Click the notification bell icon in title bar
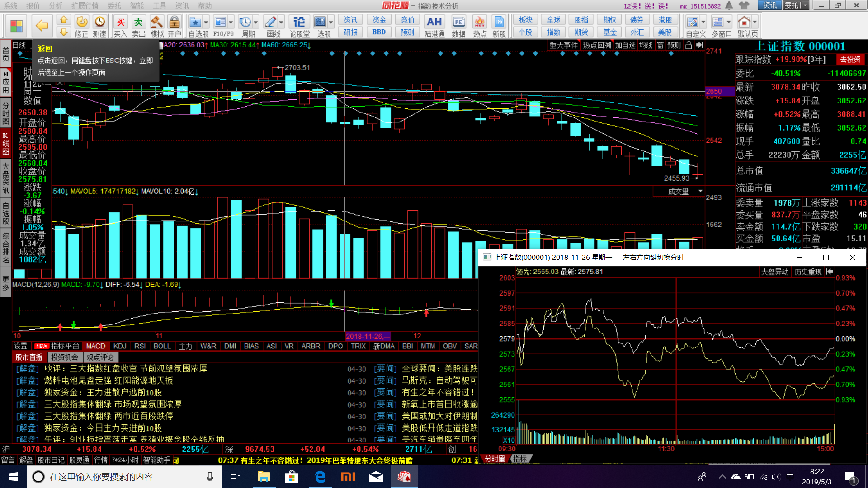This screenshot has width=868, height=488. click(x=729, y=5)
